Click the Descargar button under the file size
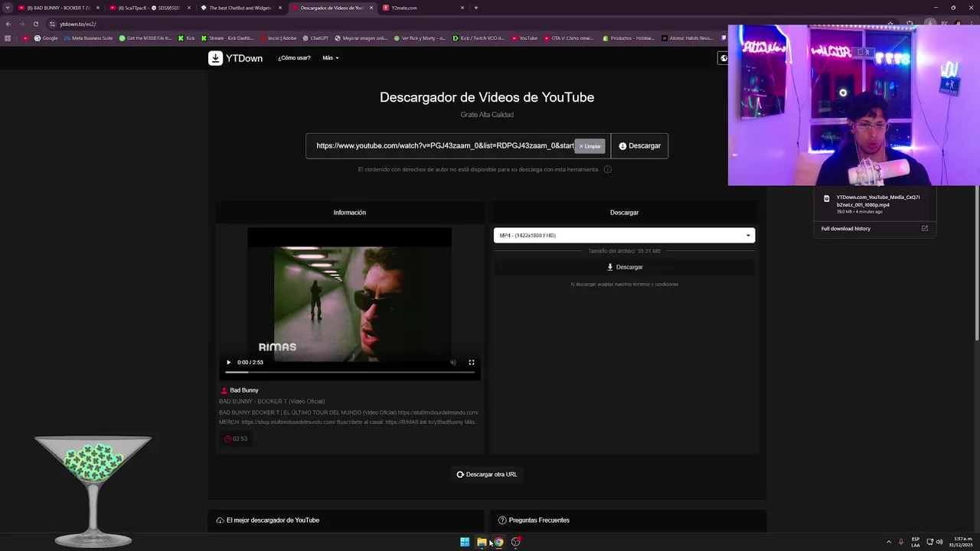The image size is (980, 551). pos(624,267)
